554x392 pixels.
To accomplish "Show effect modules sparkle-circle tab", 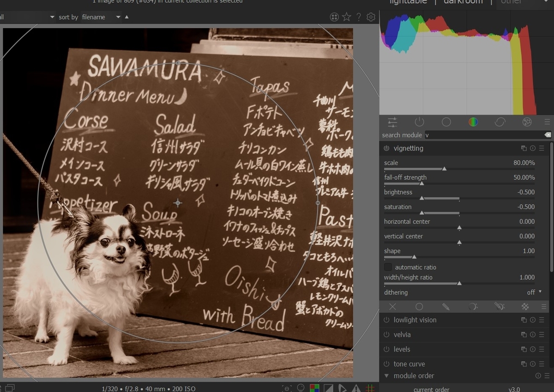I will (527, 122).
